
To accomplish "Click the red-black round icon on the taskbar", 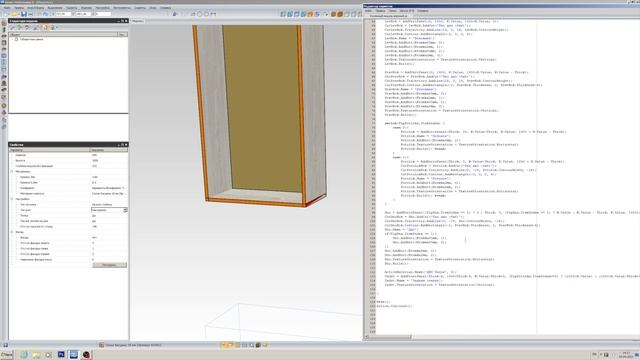I will tap(86, 355).
